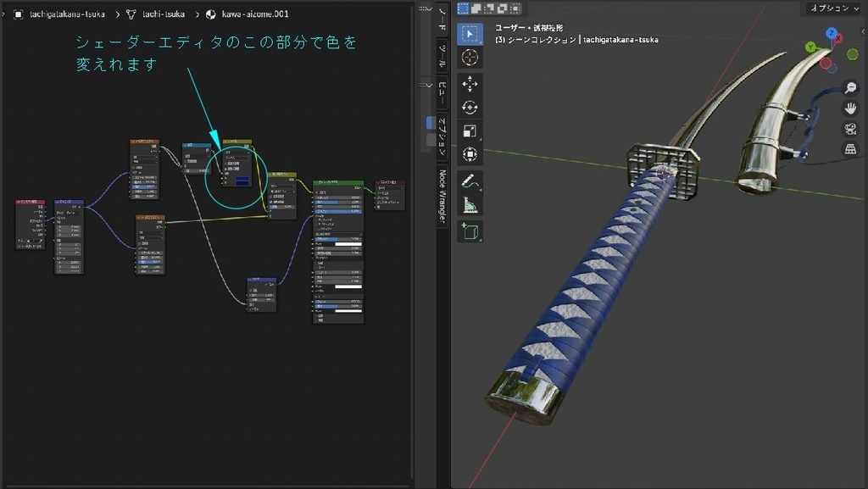Open the オプション dropdown in 3D viewport header
Screen dimensions: 868x489
coord(833,8)
